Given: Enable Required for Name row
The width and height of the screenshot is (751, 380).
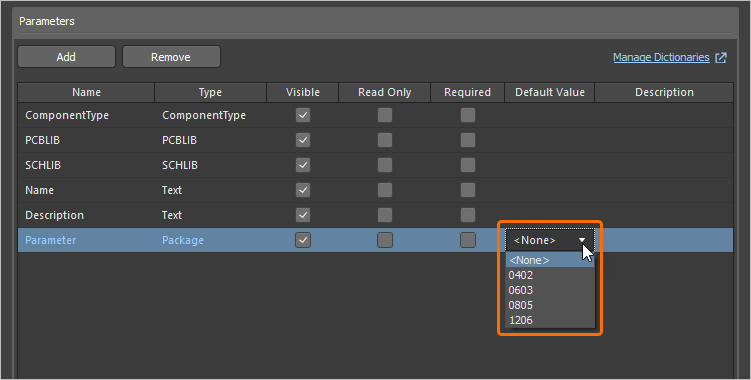Looking at the screenshot, I should [x=468, y=190].
